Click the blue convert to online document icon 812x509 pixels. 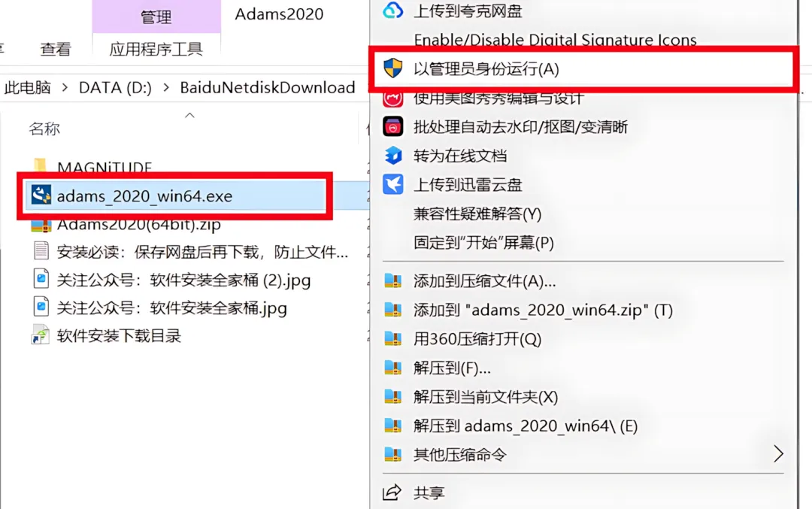pos(392,156)
